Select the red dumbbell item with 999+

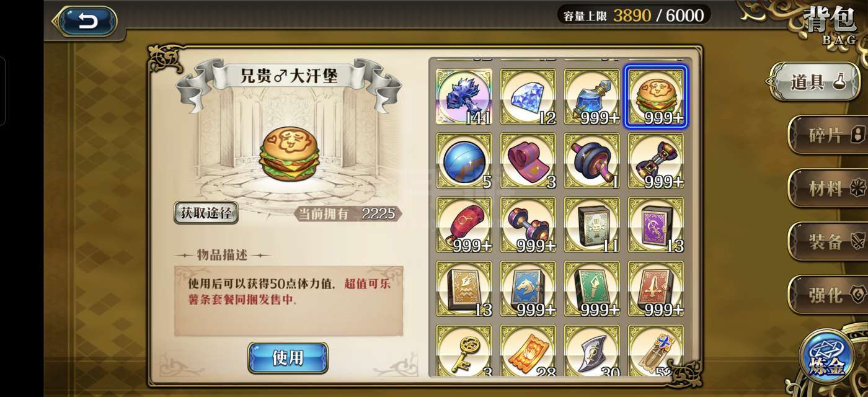click(x=528, y=225)
